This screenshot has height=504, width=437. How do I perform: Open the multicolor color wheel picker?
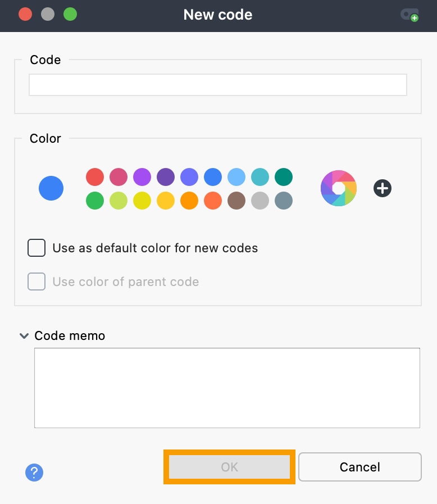(x=339, y=188)
